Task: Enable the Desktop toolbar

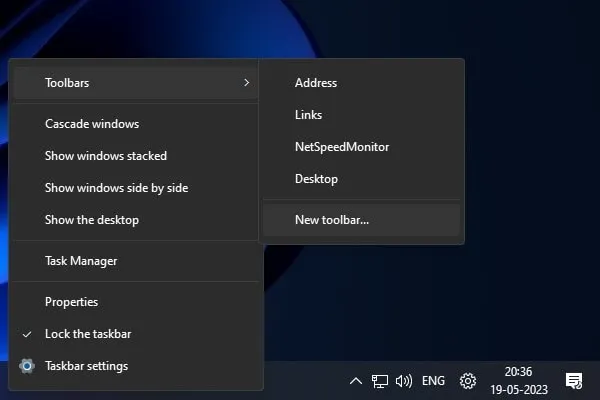Action: [361, 179]
